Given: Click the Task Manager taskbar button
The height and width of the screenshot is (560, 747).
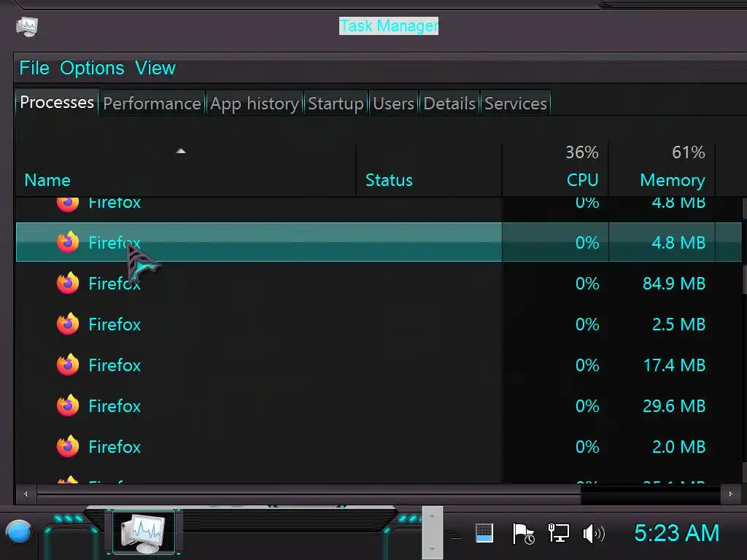Looking at the screenshot, I should [144, 532].
